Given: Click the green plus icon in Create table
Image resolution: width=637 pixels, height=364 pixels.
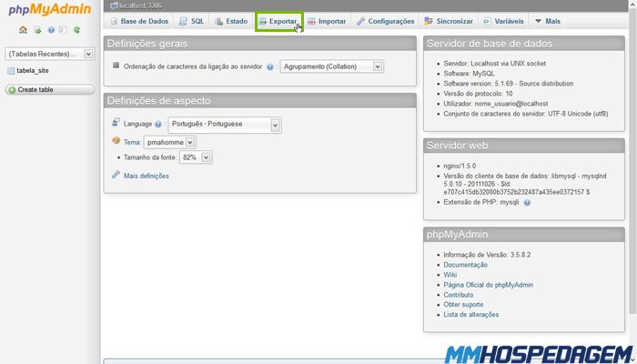Looking at the screenshot, I should pos(12,90).
